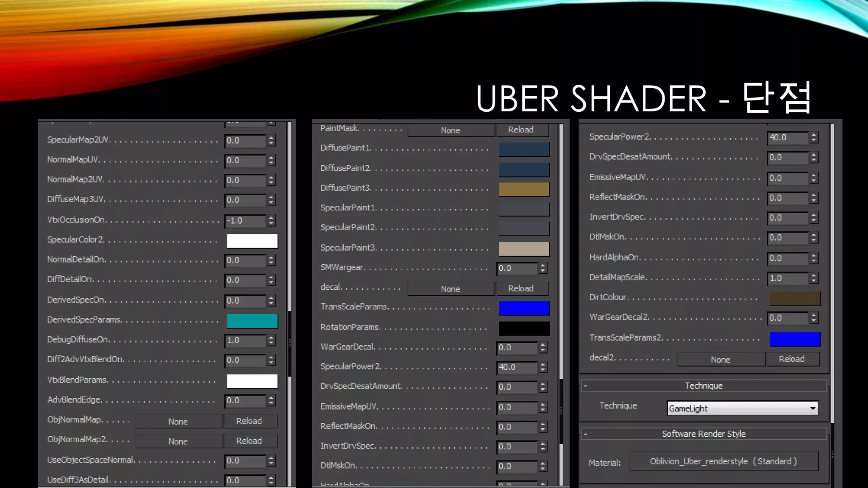This screenshot has height=488, width=868.
Task: Collapse the Technique rollout header
Action: [704, 385]
